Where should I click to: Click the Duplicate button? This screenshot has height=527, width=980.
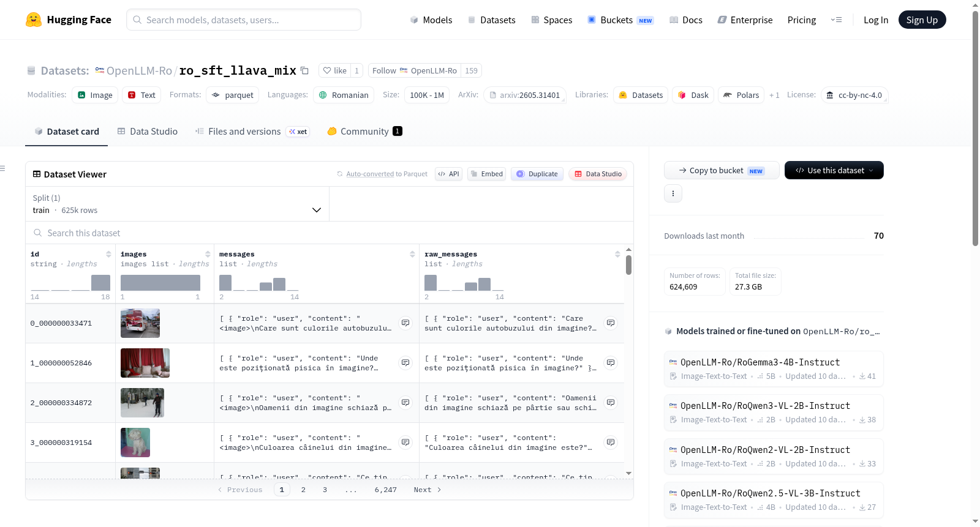(x=537, y=174)
